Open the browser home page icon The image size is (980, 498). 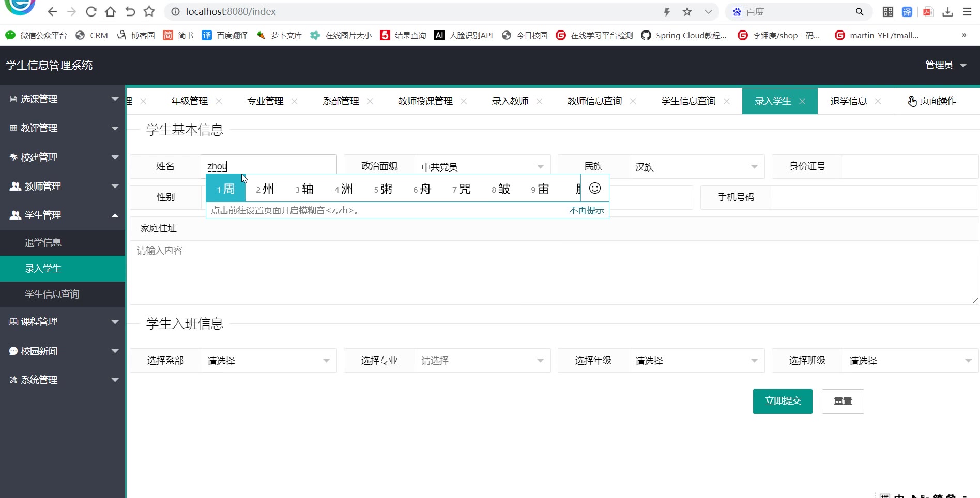110,11
